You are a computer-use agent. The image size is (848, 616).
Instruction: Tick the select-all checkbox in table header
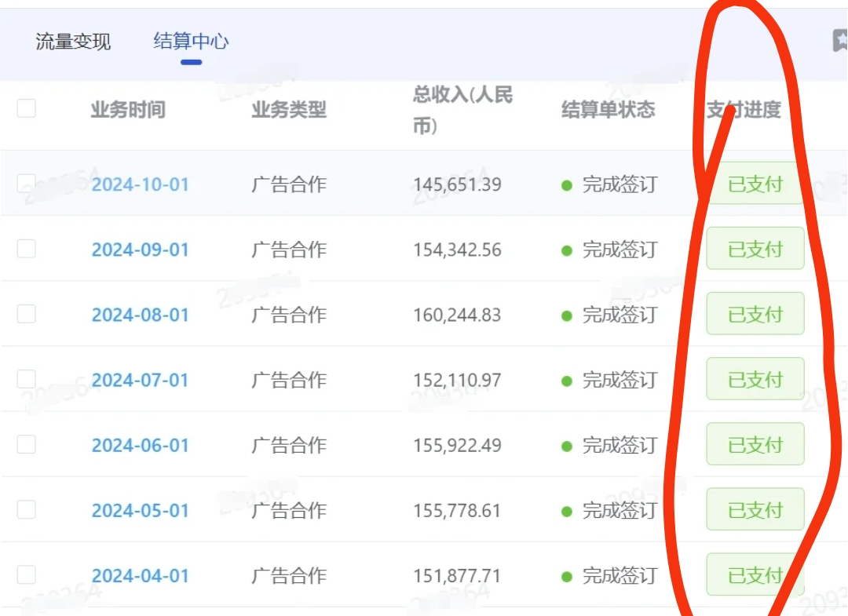[27, 108]
